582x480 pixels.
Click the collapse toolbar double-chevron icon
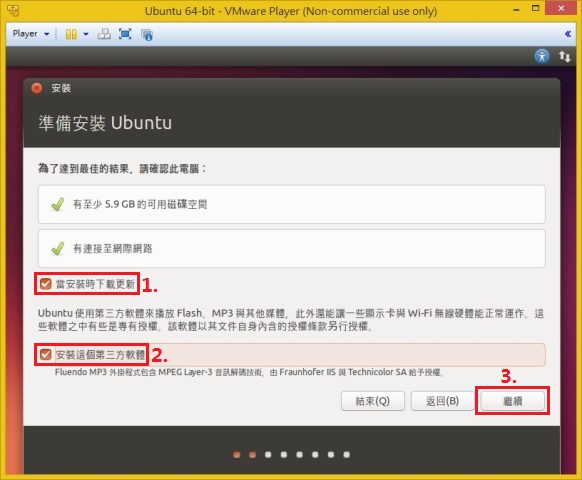point(568,34)
